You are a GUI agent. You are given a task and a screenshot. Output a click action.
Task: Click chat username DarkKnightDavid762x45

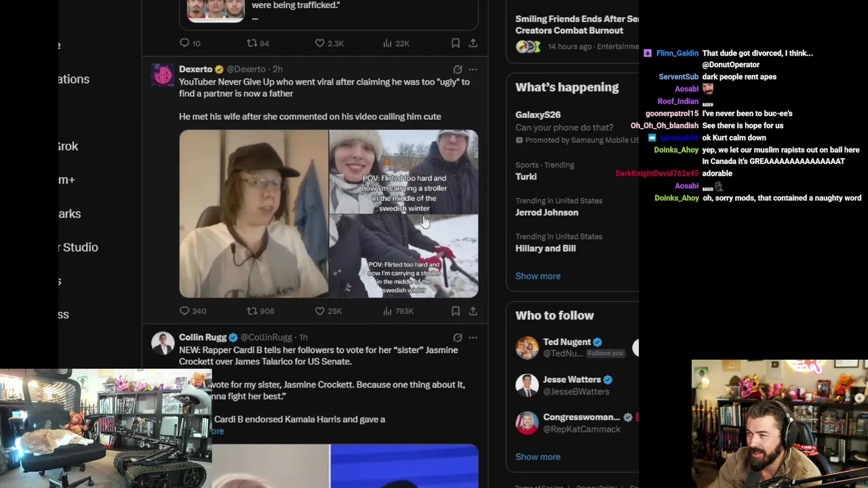656,174
